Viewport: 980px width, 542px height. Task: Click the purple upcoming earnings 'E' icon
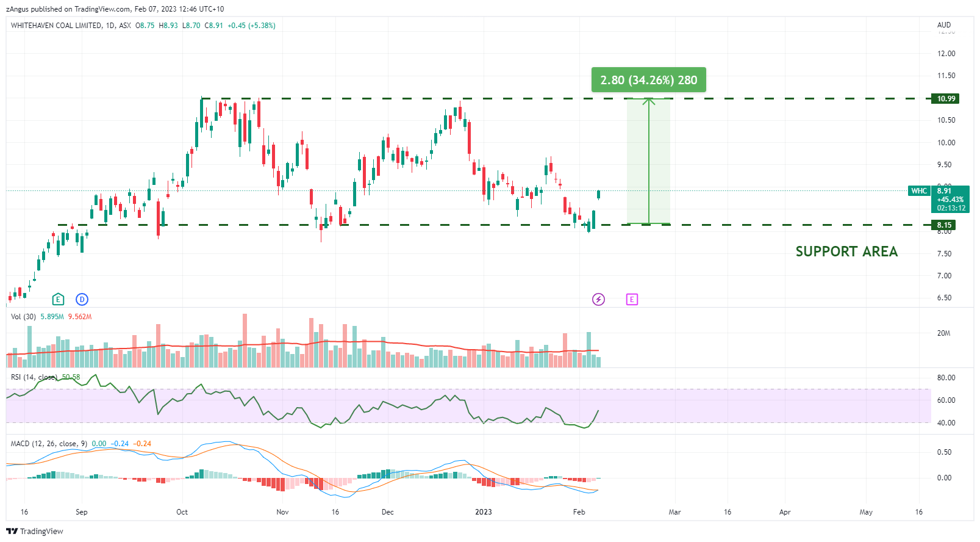coord(632,299)
